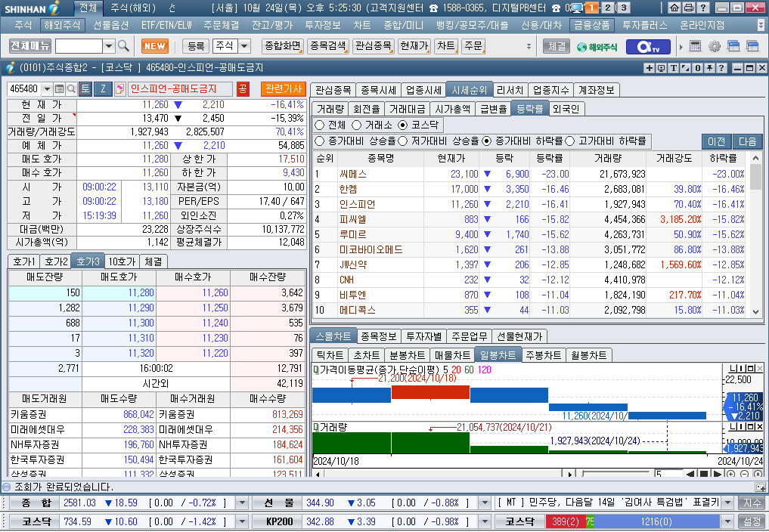Open the stock code 465480 dropdown arrow

point(47,88)
